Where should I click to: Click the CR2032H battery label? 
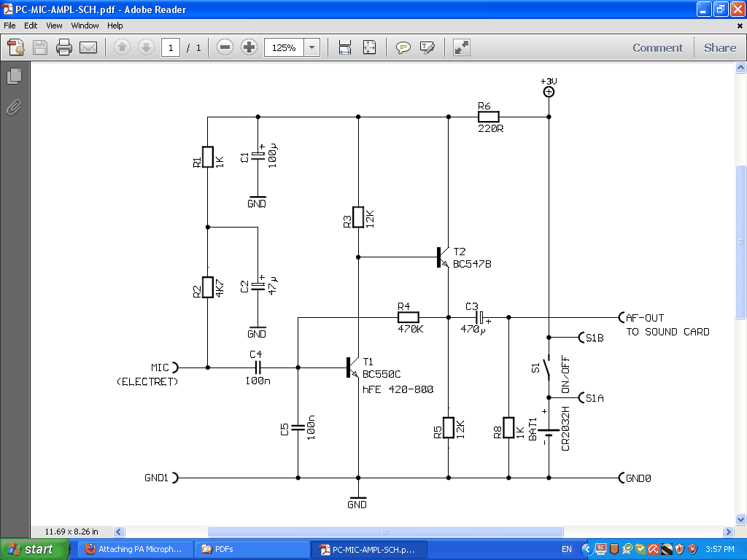click(x=565, y=428)
